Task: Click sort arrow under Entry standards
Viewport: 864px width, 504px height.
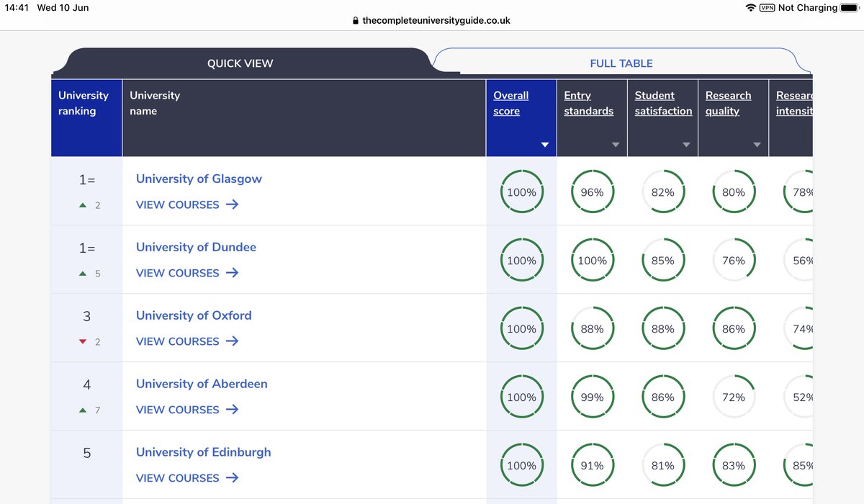Action: pyautogui.click(x=615, y=145)
